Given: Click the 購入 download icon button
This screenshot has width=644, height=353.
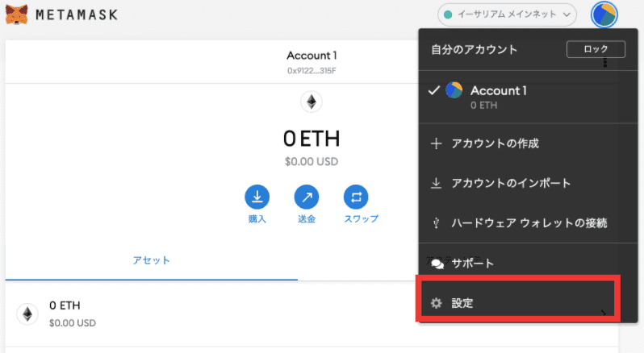Looking at the screenshot, I should coord(257,197).
